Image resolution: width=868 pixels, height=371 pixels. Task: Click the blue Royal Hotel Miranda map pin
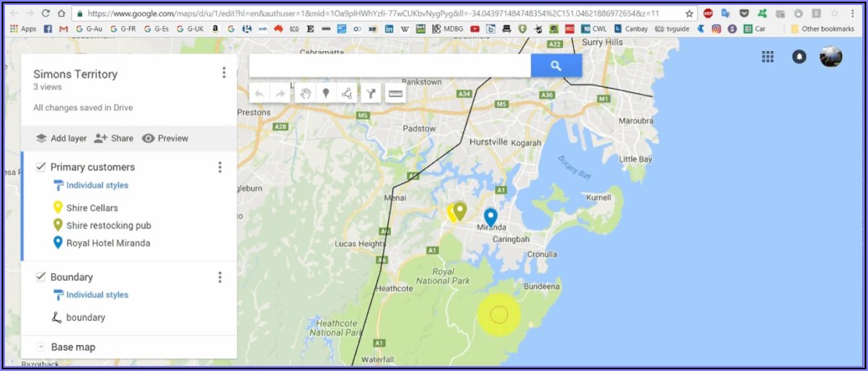pos(490,216)
